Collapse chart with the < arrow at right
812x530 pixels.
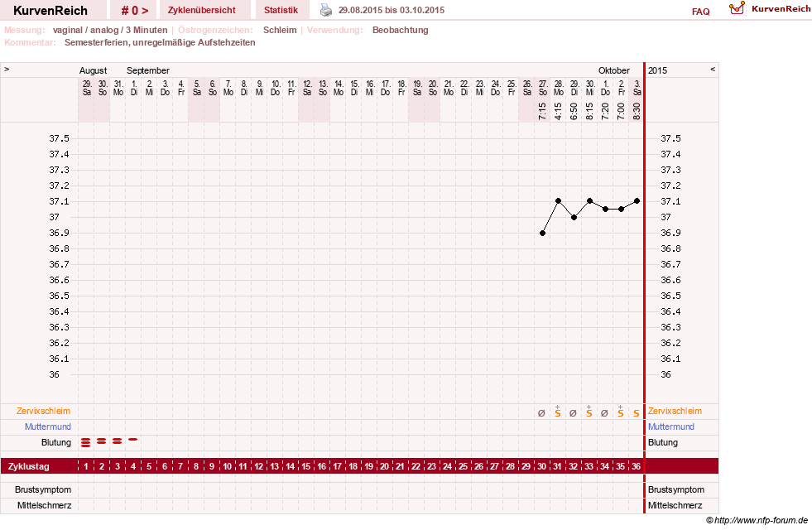(713, 69)
